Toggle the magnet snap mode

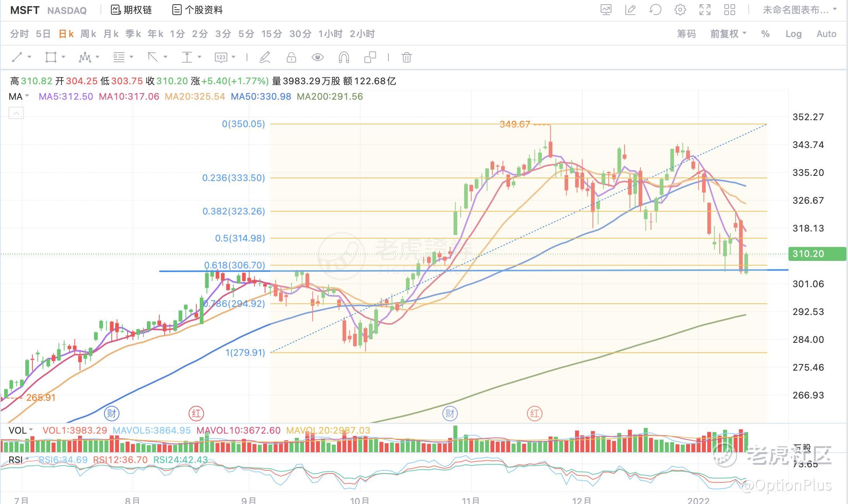tap(344, 58)
